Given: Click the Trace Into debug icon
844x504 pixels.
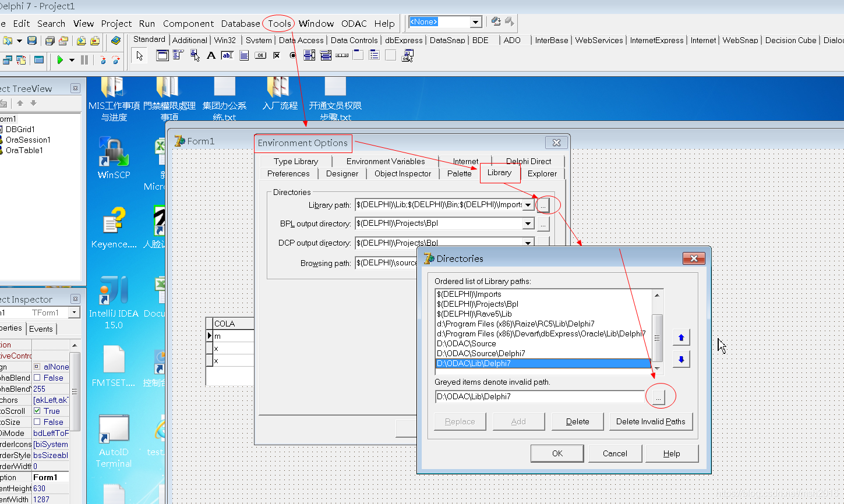Looking at the screenshot, I should (x=103, y=60).
